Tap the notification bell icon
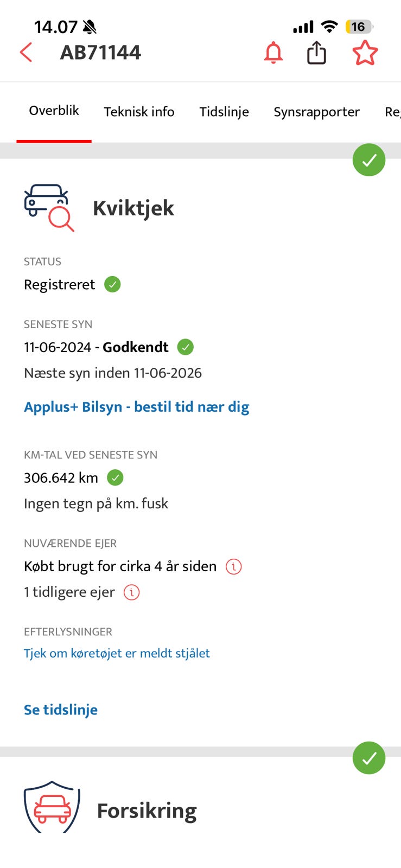Image resolution: width=401 pixels, height=868 pixels. [273, 53]
